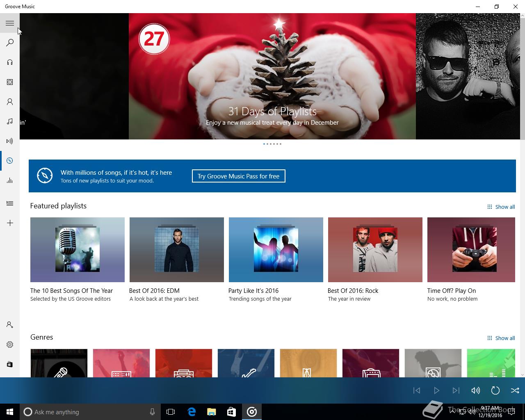Show all featured playlists
The image size is (525, 420).
click(501, 207)
